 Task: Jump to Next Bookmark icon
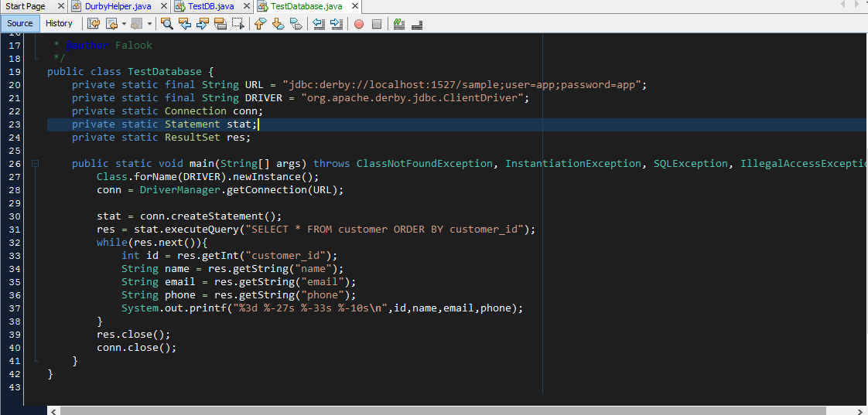(278, 24)
